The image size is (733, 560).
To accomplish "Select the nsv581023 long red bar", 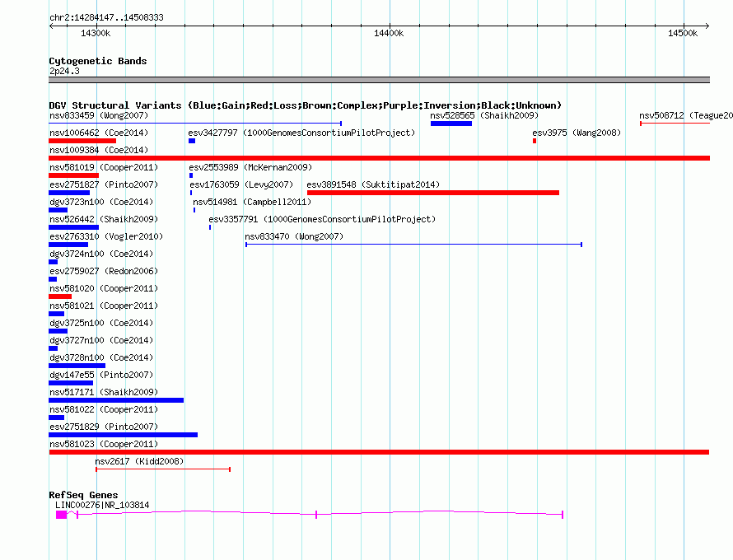I will click(379, 452).
